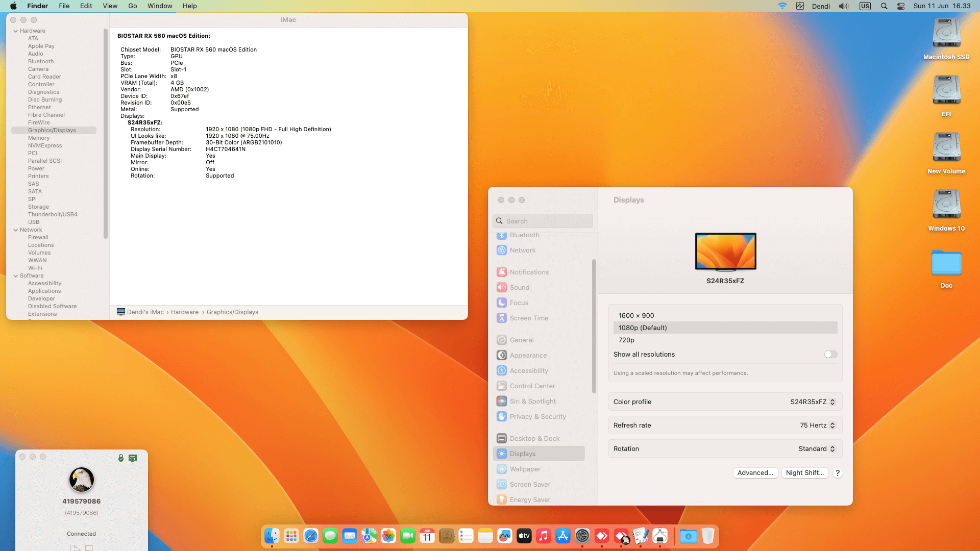Launch Freeform from the Dock

pos(505,536)
